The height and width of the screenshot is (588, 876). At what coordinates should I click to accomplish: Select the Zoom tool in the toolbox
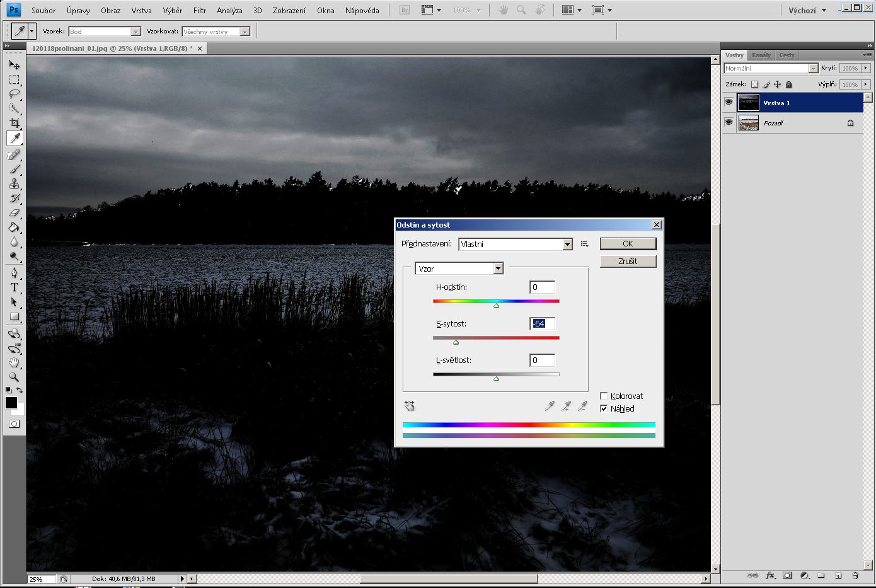pyautogui.click(x=14, y=377)
